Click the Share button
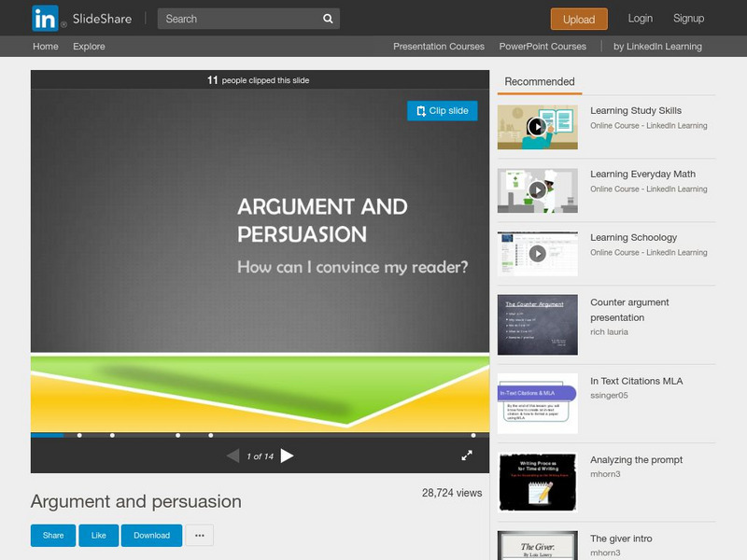Image resolution: width=747 pixels, height=560 pixels. click(53, 535)
